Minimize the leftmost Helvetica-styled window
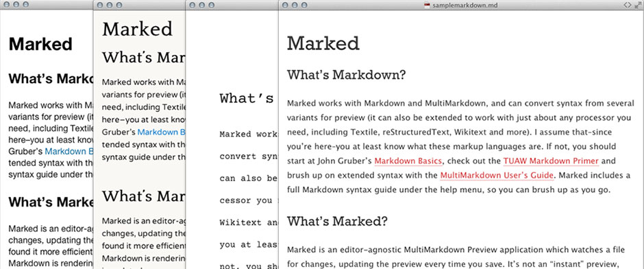 click(16, 5)
